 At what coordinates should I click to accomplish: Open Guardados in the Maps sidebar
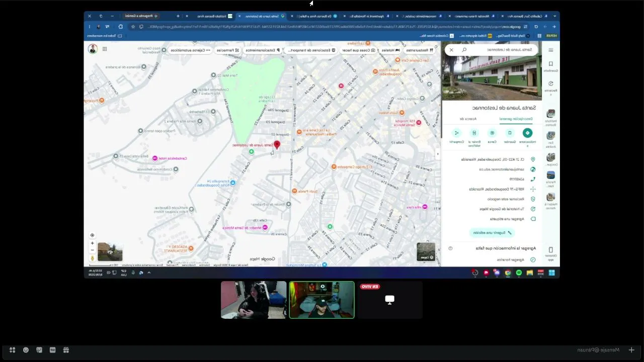click(x=551, y=66)
